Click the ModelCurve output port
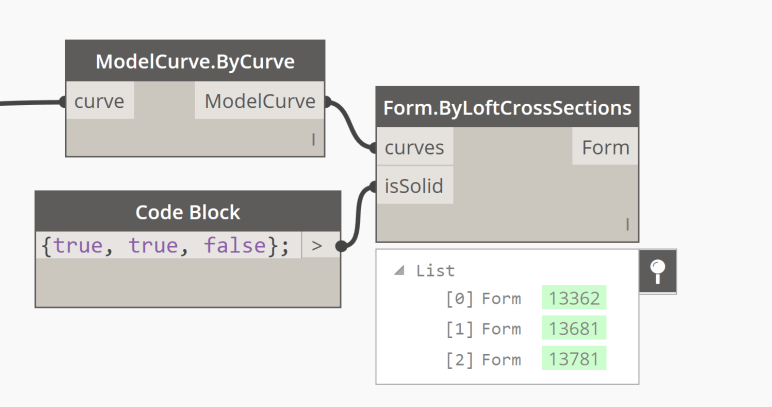Viewport: 772px width, 407px height. pos(260,101)
